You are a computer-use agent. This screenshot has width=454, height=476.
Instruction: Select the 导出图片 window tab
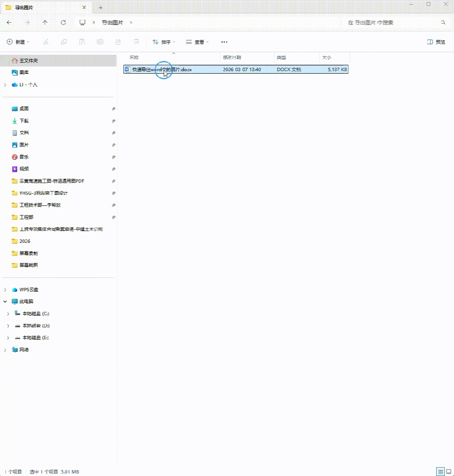coord(45,8)
